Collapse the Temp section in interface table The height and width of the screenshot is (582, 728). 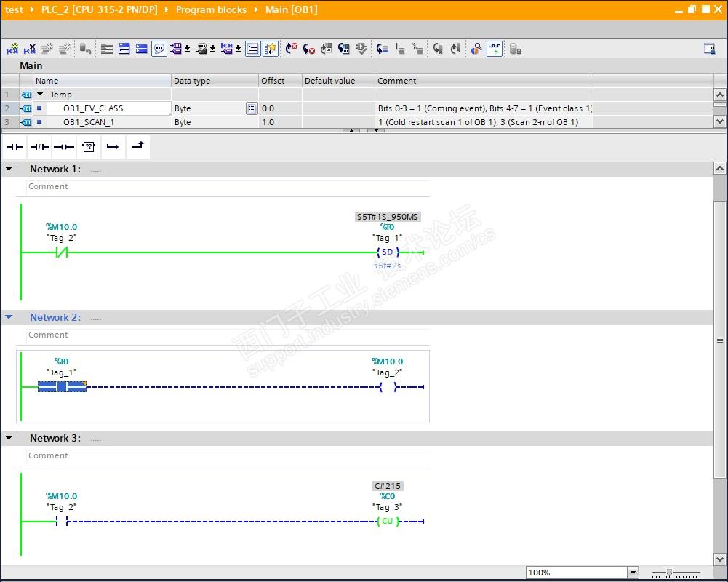[41, 95]
